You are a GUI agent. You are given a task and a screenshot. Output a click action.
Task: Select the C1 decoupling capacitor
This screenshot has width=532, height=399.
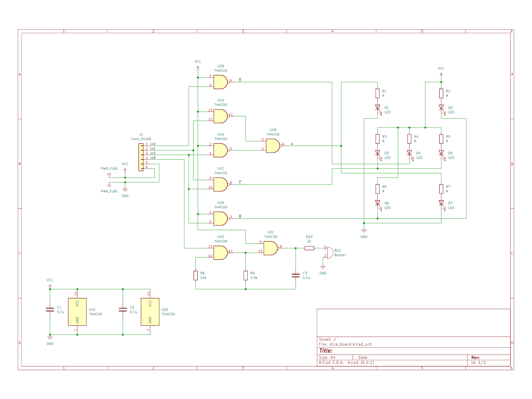pyautogui.click(x=50, y=310)
